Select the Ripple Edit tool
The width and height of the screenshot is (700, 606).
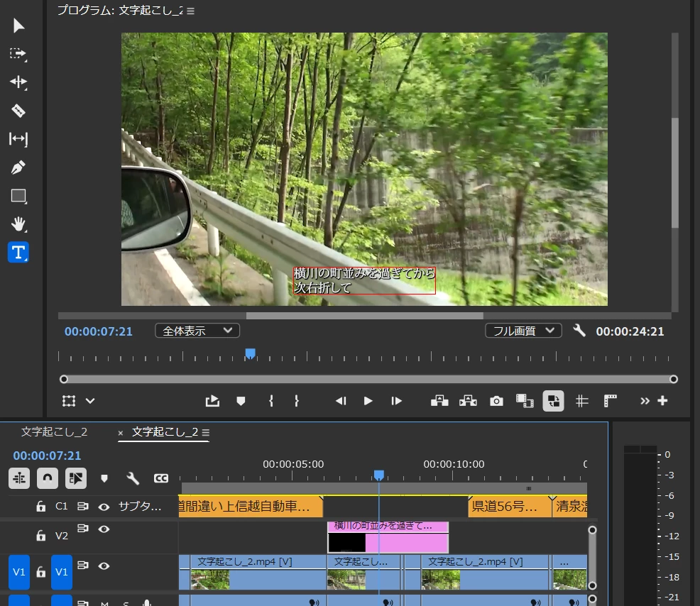[x=18, y=82]
